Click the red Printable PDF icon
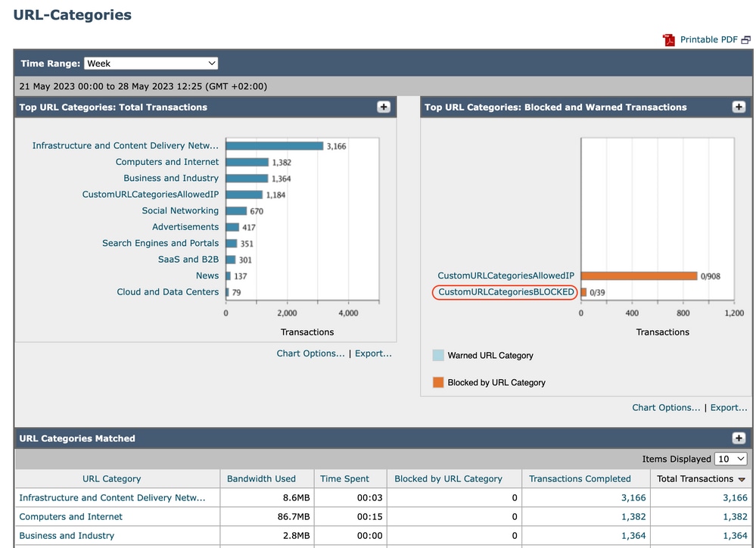The height and width of the screenshot is (548, 756). tap(668, 40)
